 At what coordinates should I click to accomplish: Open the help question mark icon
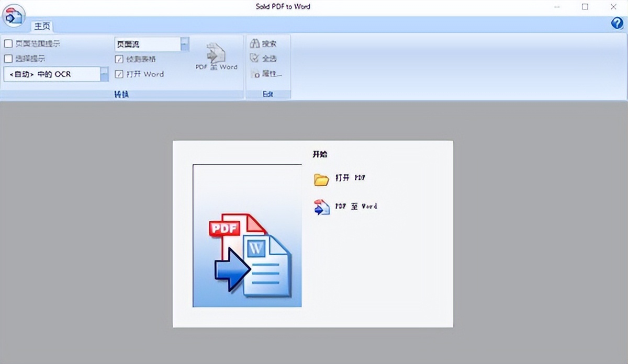[x=617, y=24]
